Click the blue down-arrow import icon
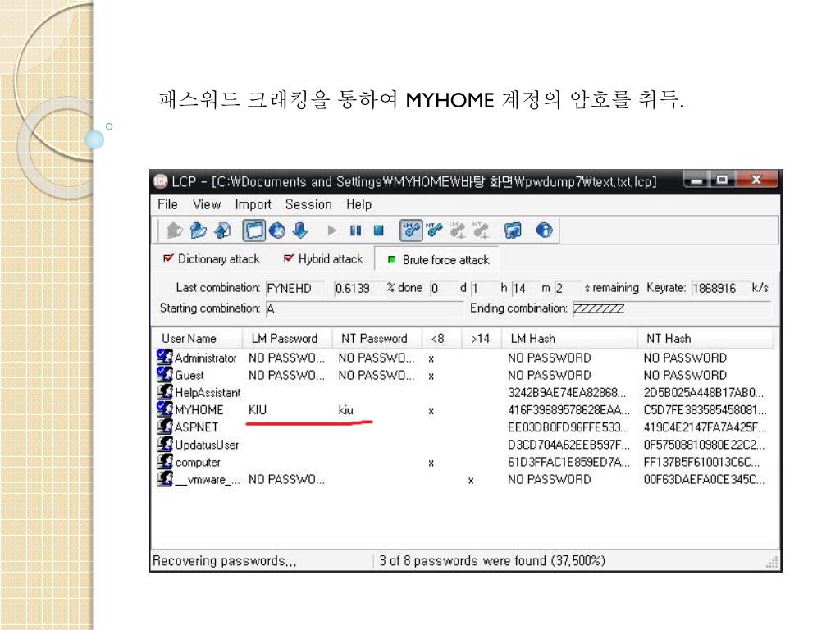 coord(300,231)
